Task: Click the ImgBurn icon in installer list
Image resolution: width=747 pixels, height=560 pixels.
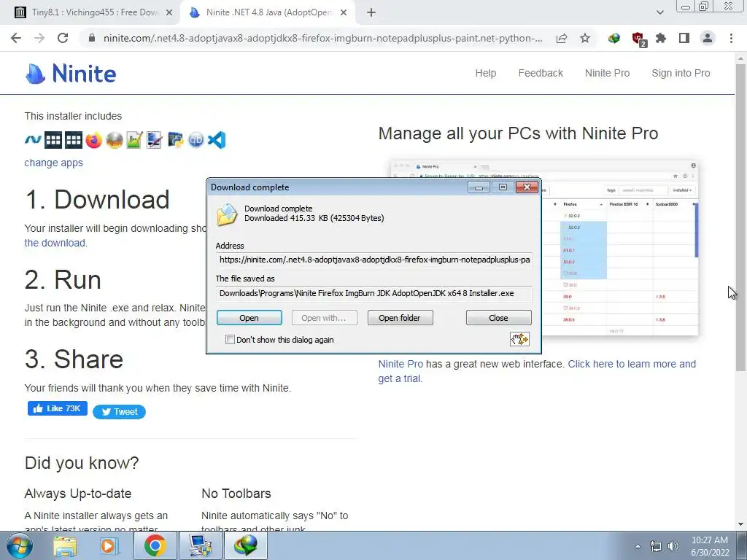Action: 115,140
